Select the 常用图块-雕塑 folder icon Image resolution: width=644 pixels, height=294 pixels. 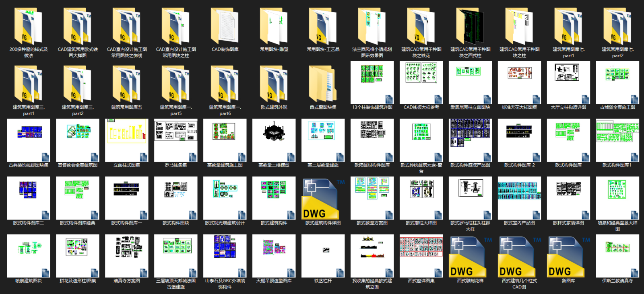pos(274,25)
